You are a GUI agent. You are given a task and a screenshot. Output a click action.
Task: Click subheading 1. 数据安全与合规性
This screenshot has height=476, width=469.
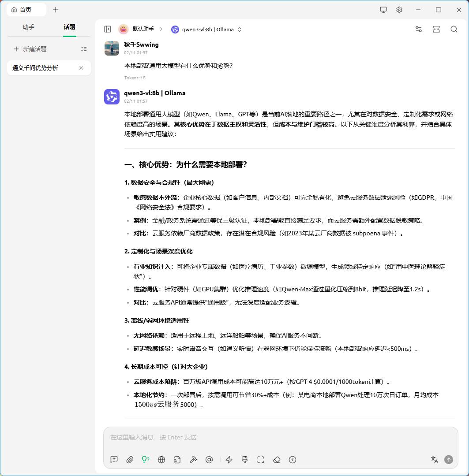tap(169, 182)
